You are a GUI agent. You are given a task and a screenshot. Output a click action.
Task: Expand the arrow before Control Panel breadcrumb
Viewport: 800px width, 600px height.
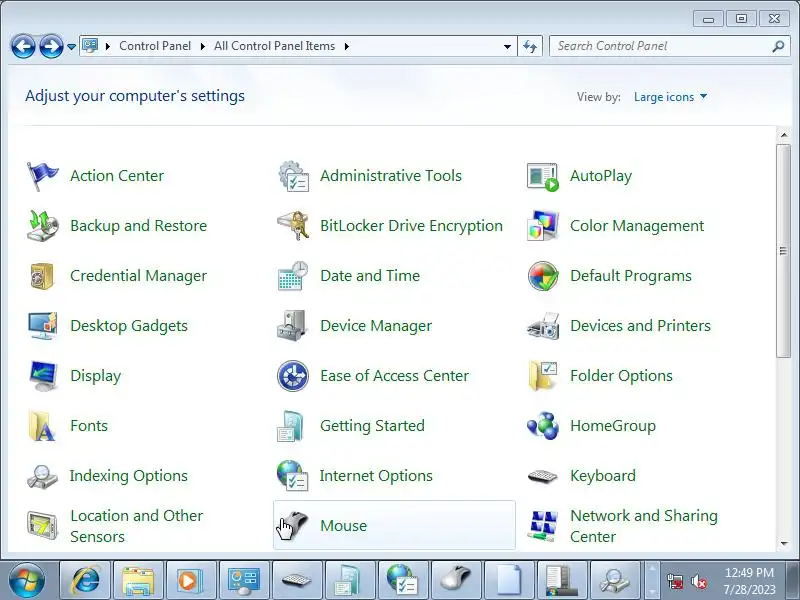pos(108,46)
